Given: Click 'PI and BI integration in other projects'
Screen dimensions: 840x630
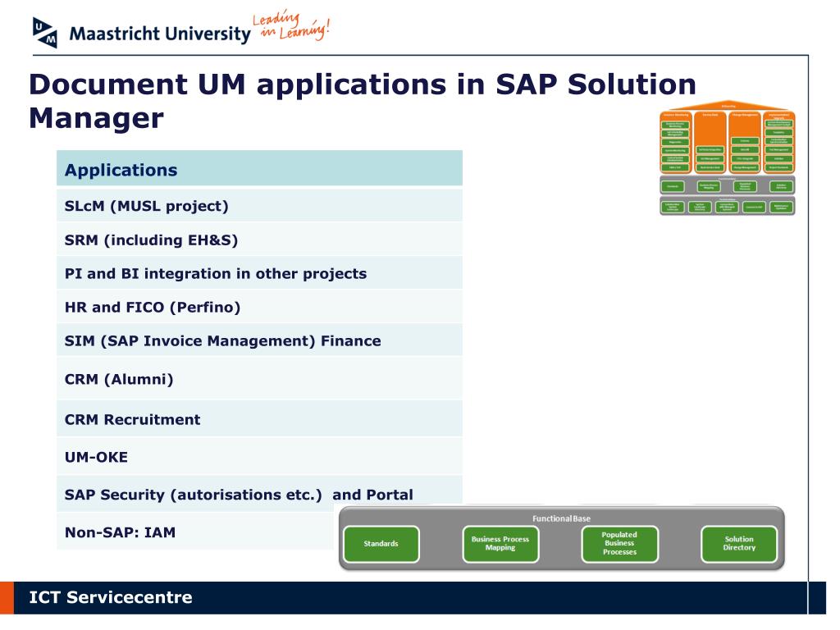Looking at the screenshot, I should point(259,273).
